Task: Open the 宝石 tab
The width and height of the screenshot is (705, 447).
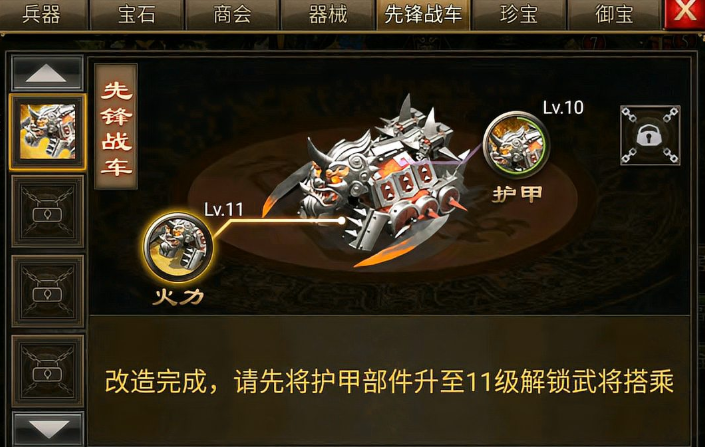Action: [137, 15]
